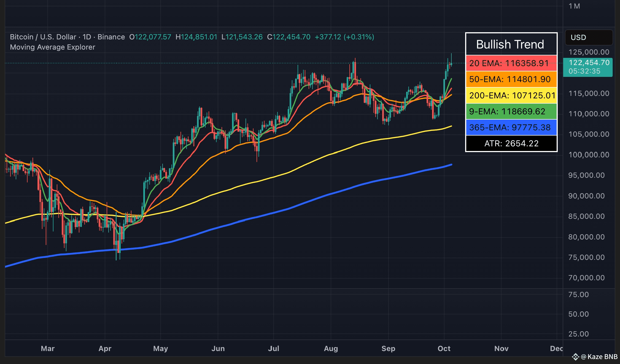Click the black ATR value cell

click(511, 143)
